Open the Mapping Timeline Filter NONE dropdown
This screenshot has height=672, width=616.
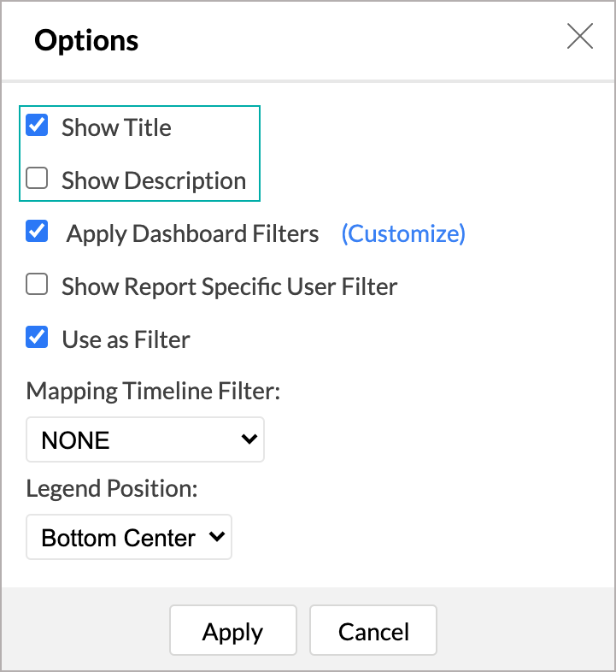145,440
